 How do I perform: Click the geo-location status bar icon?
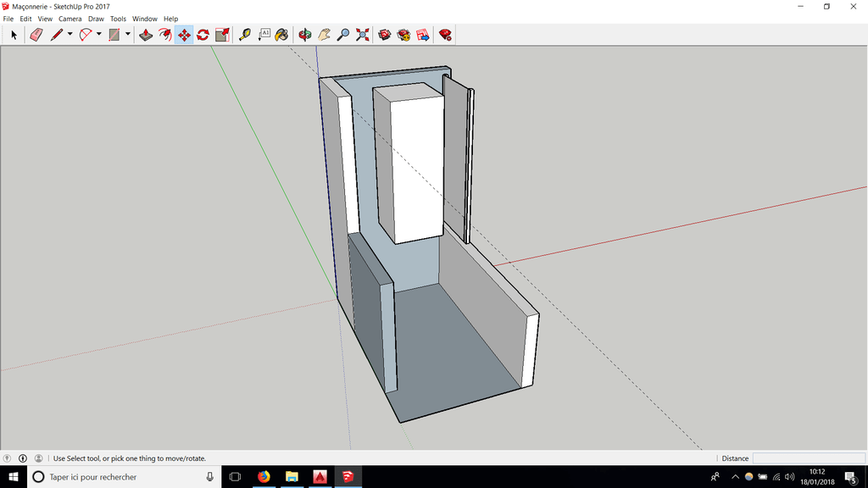(x=7, y=458)
